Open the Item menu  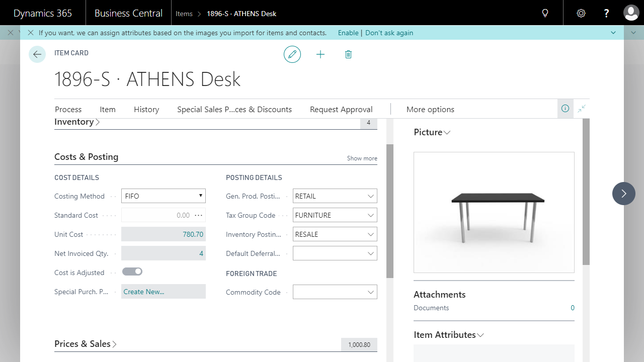[108, 109]
